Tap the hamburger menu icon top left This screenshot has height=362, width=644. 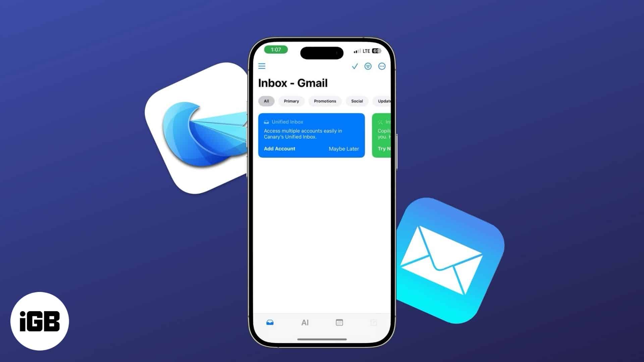tap(262, 66)
